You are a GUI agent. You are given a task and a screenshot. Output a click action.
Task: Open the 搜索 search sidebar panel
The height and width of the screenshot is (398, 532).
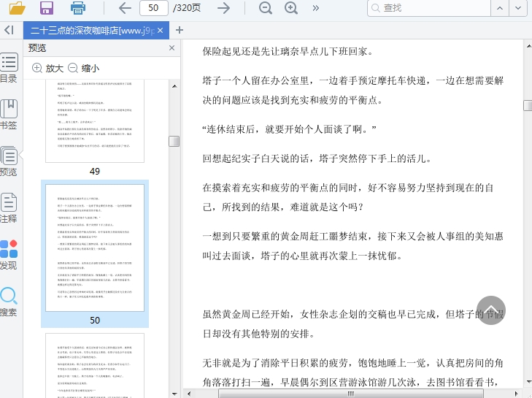9,302
